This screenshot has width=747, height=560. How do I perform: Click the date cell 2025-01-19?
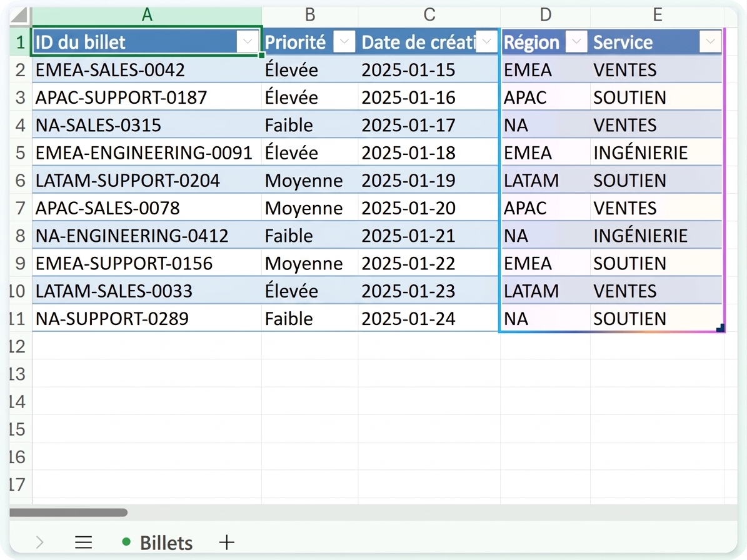tap(429, 181)
